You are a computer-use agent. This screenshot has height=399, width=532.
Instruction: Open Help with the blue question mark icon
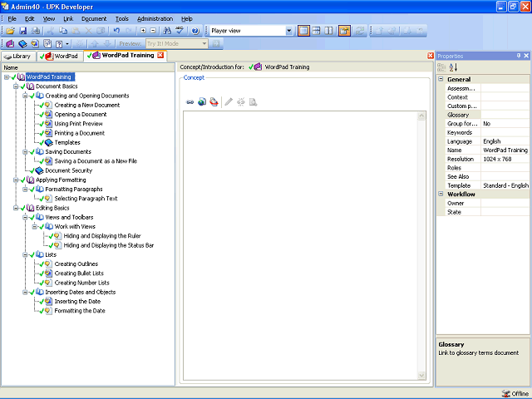[x=195, y=31]
